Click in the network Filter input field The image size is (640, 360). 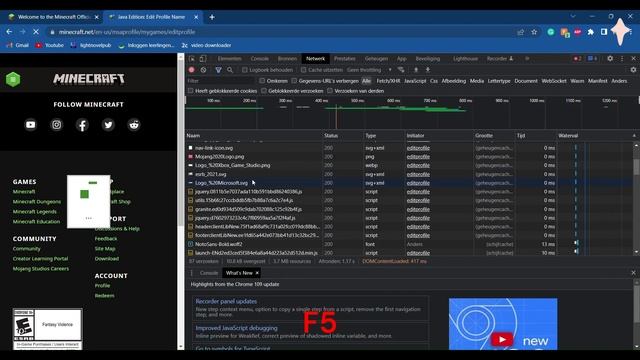click(x=220, y=81)
